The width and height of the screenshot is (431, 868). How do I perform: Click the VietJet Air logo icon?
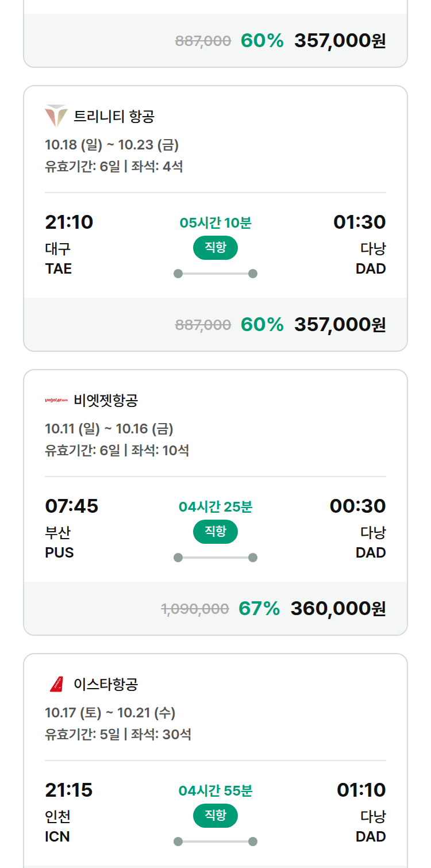click(x=56, y=401)
